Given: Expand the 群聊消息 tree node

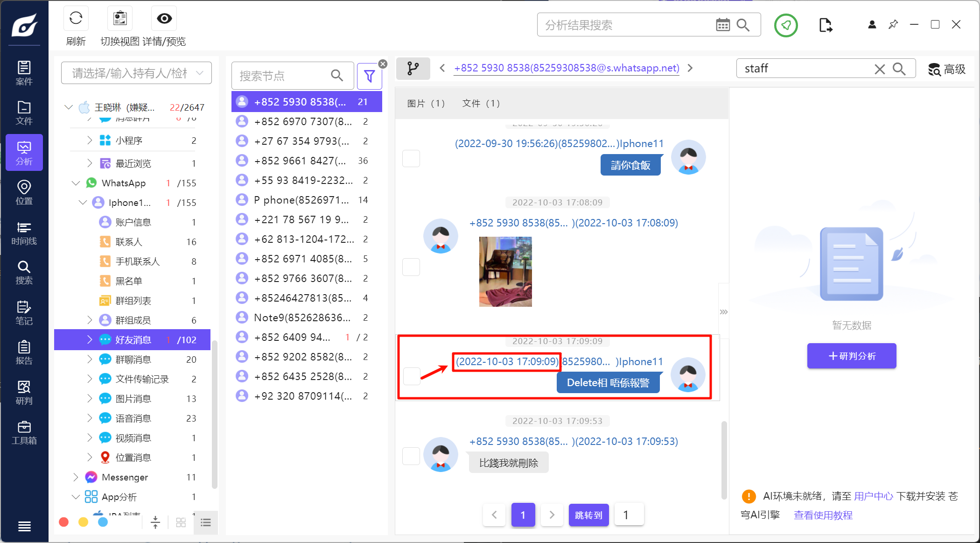Looking at the screenshot, I should [90, 360].
